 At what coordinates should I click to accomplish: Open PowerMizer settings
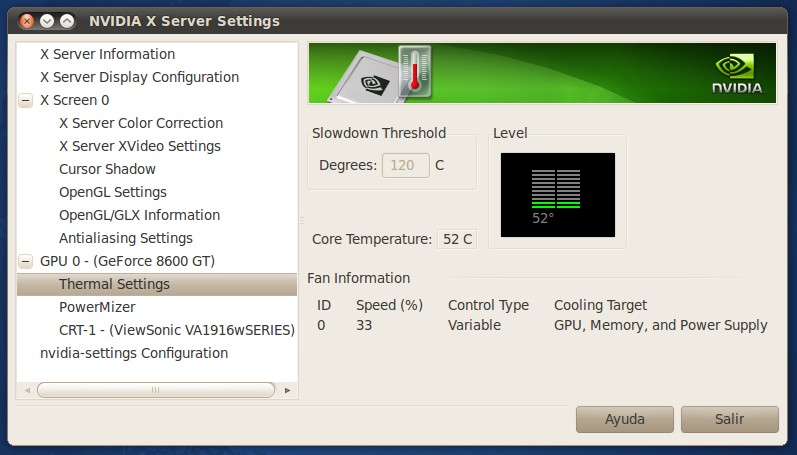click(x=97, y=307)
